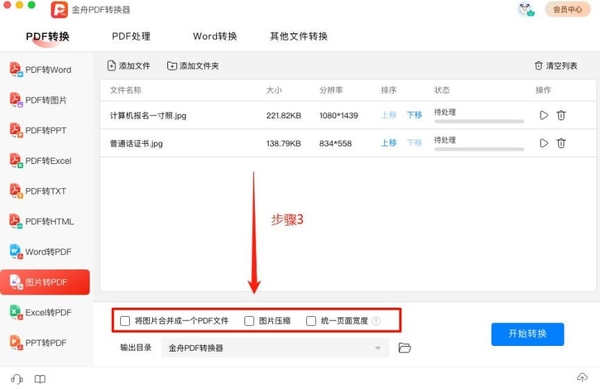
Task: Tick the 图片压缩 checkbox
Action: click(x=249, y=321)
